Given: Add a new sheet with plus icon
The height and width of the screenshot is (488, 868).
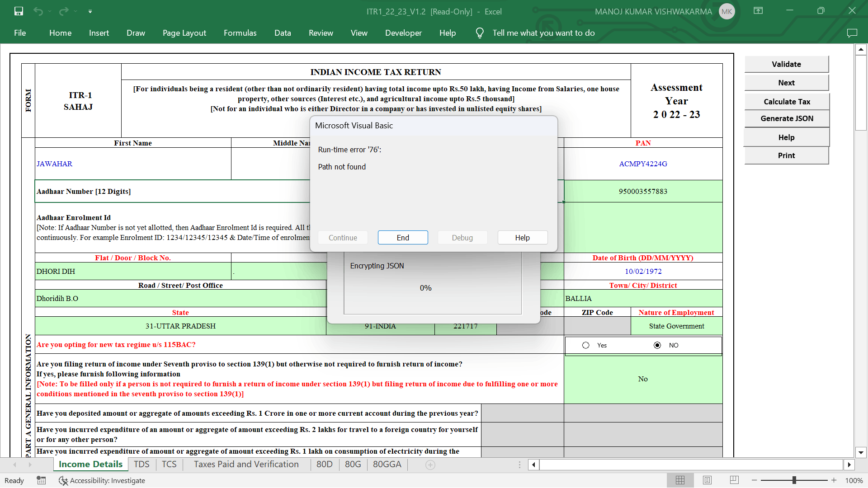Looking at the screenshot, I should (430, 465).
